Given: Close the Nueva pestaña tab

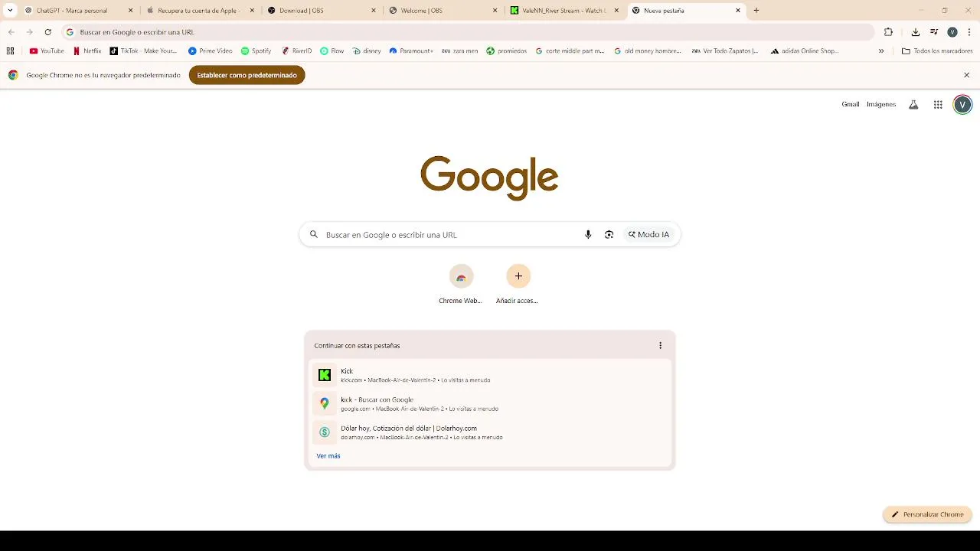Looking at the screenshot, I should point(738,11).
